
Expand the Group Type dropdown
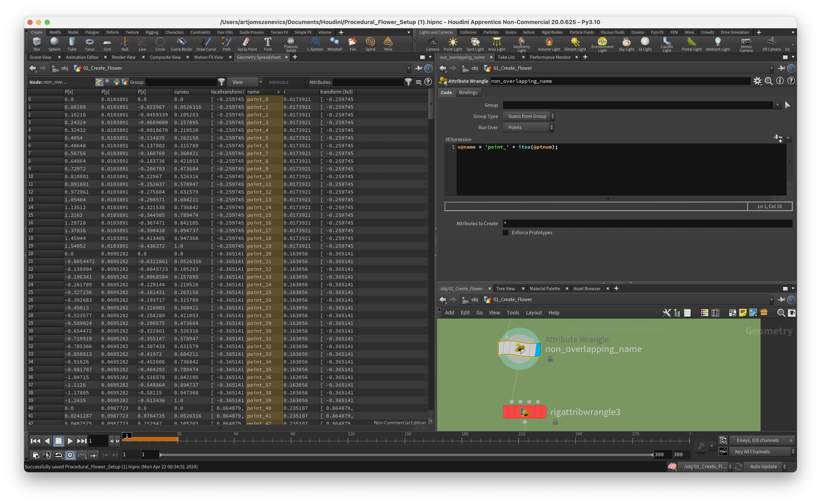[529, 116]
